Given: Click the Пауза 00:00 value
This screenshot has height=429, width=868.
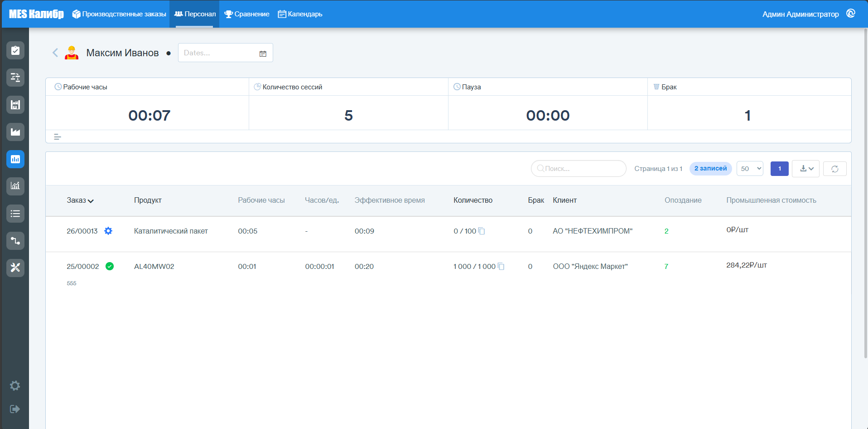Looking at the screenshot, I should click(548, 115).
